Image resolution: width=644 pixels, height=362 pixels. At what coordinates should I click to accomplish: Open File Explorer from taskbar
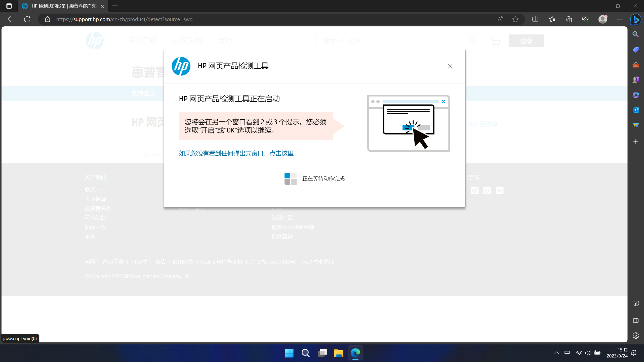(339, 353)
